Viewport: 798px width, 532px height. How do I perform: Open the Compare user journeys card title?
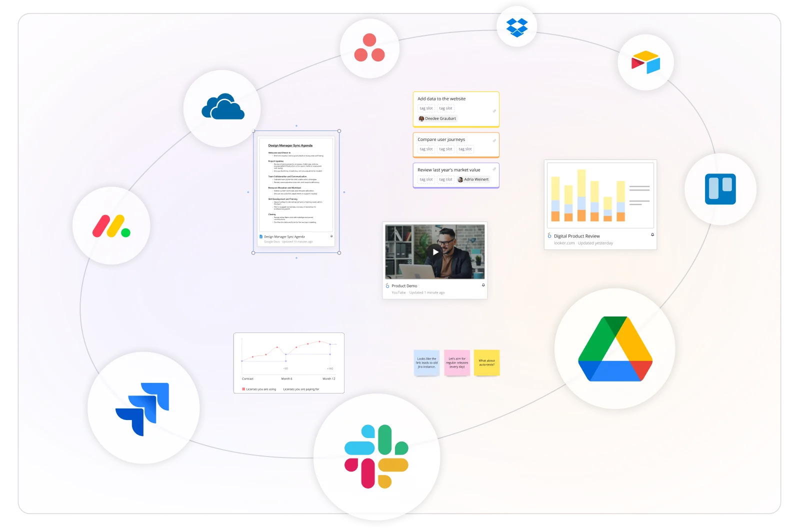pyautogui.click(x=441, y=139)
